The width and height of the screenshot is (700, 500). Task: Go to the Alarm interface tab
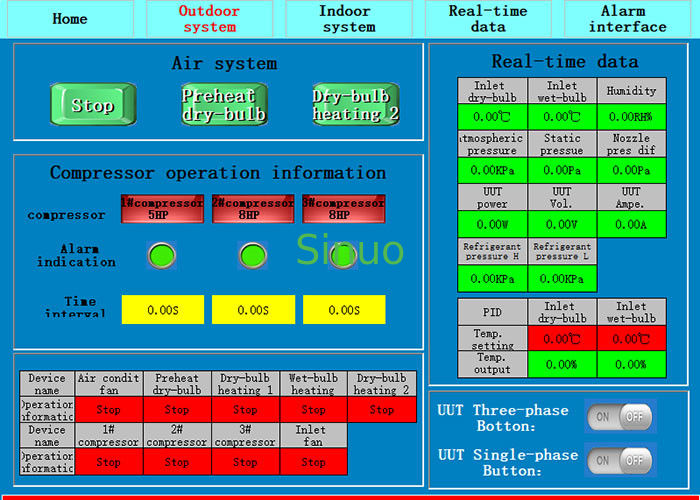click(627, 19)
